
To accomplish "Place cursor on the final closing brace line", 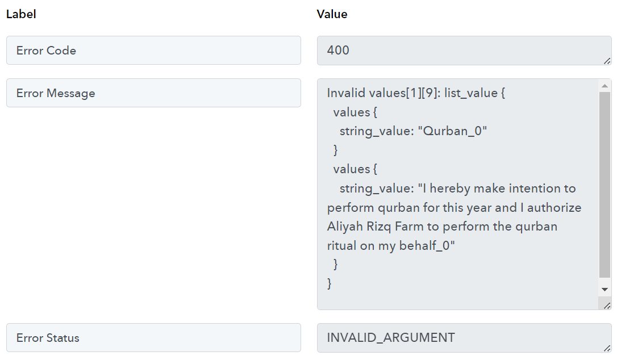I will pyautogui.click(x=330, y=283).
